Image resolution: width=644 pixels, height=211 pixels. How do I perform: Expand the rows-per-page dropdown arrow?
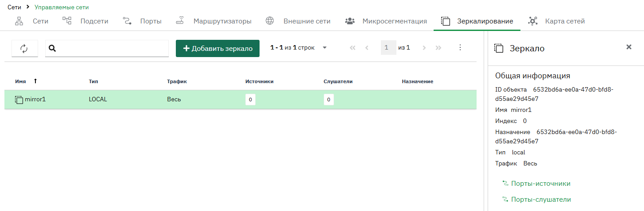325,48
